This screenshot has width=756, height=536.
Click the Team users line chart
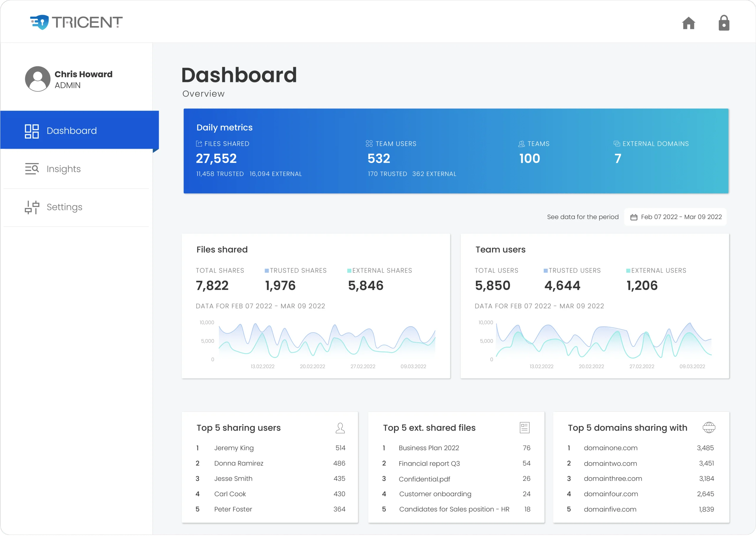click(x=604, y=341)
